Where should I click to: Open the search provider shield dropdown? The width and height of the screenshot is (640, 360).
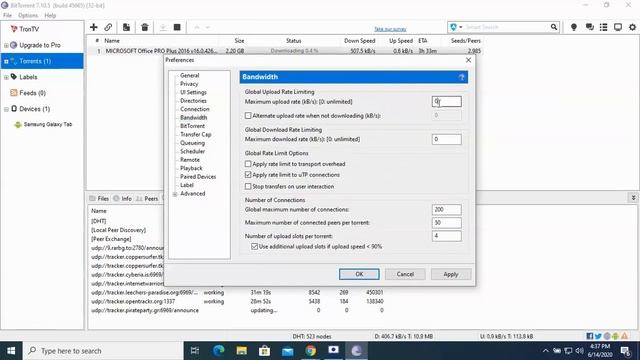coord(456,27)
